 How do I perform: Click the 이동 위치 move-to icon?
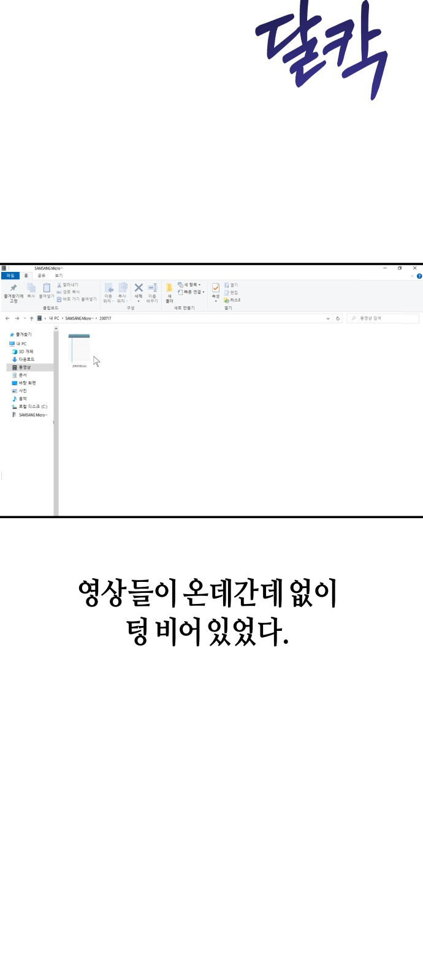(109, 288)
